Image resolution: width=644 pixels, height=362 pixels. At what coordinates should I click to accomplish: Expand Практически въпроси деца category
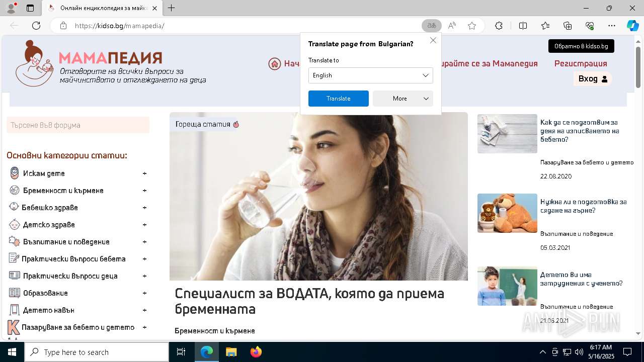click(x=144, y=276)
